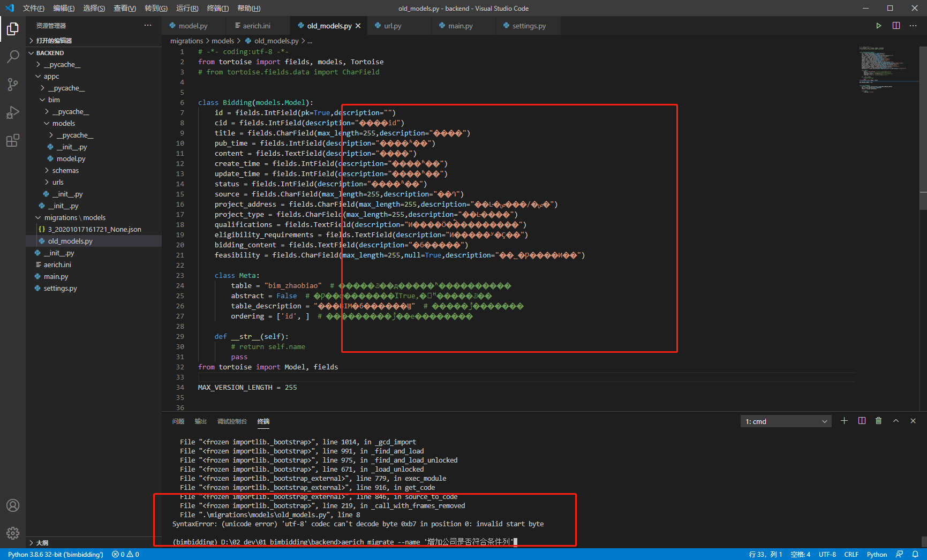Viewport: 927px width, 560px height.
Task: Split the editor to the right
Action: 896,26
